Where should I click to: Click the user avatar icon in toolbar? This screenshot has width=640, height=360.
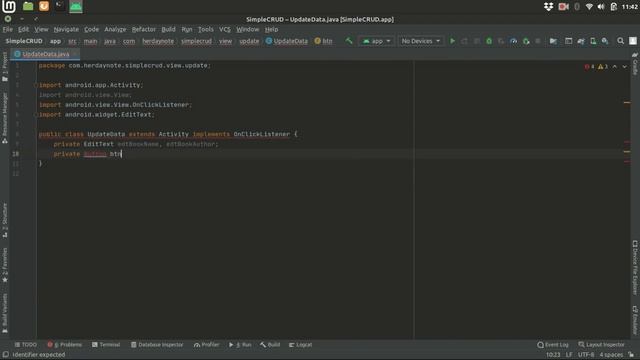click(x=633, y=41)
